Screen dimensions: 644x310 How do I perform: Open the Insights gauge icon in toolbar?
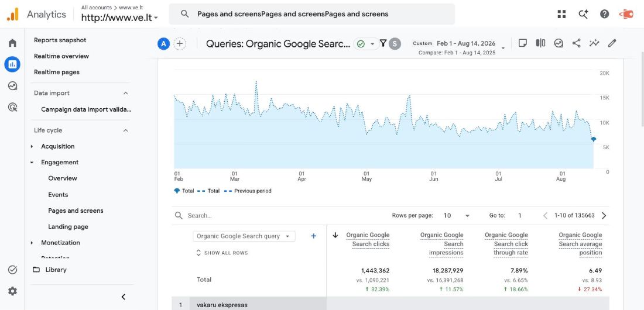point(558,43)
